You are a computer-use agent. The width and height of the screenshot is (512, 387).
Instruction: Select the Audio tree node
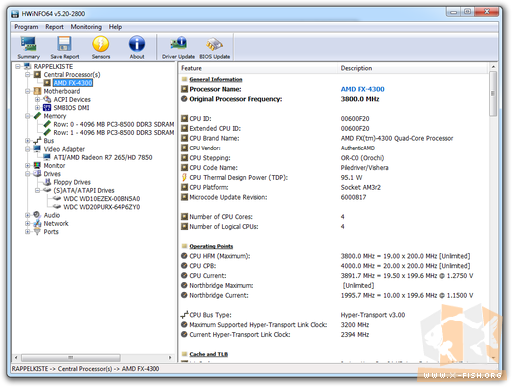[52, 215]
